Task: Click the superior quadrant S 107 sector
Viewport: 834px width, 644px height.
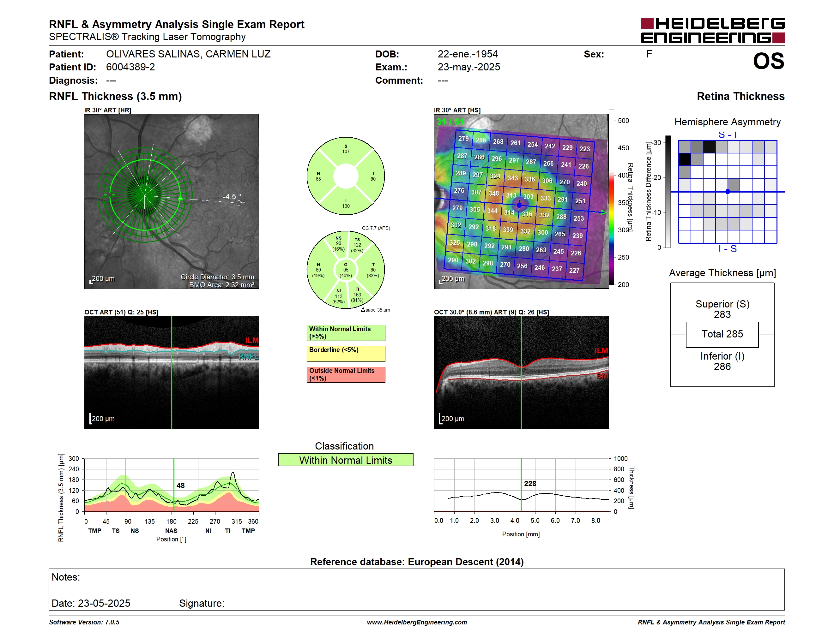Action: (x=346, y=149)
